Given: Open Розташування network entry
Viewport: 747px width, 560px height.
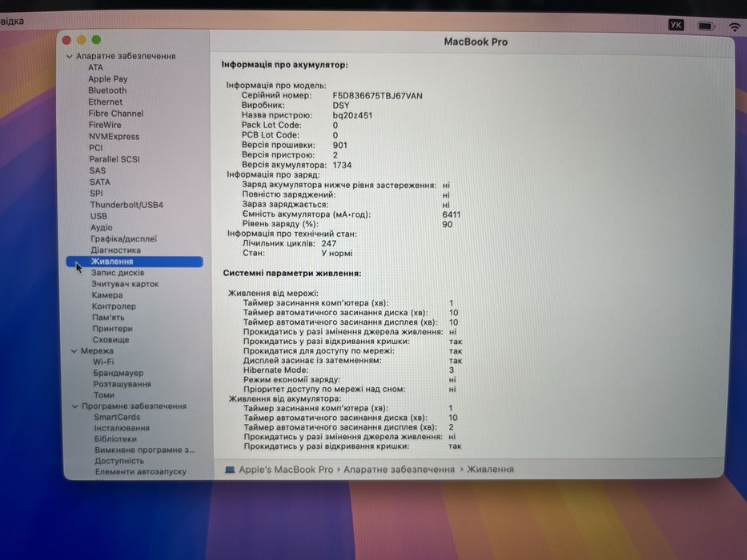Looking at the screenshot, I should coord(122,384).
